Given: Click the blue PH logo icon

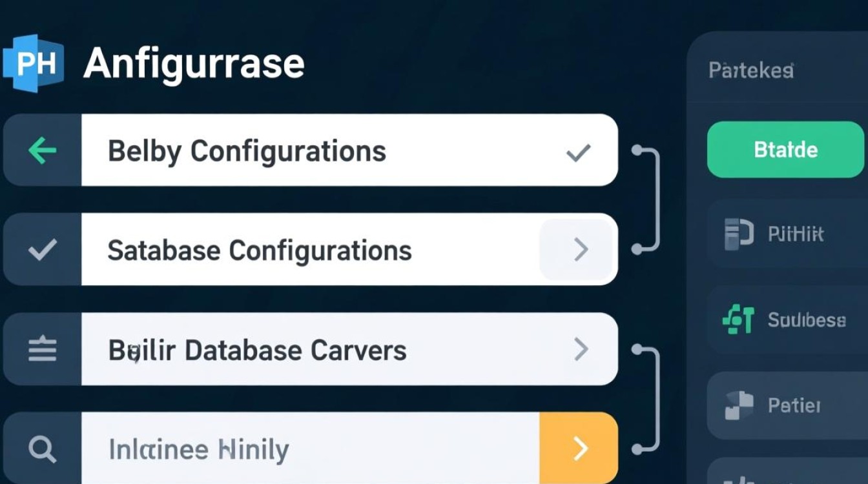Looking at the screenshot, I should [x=32, y=63].
